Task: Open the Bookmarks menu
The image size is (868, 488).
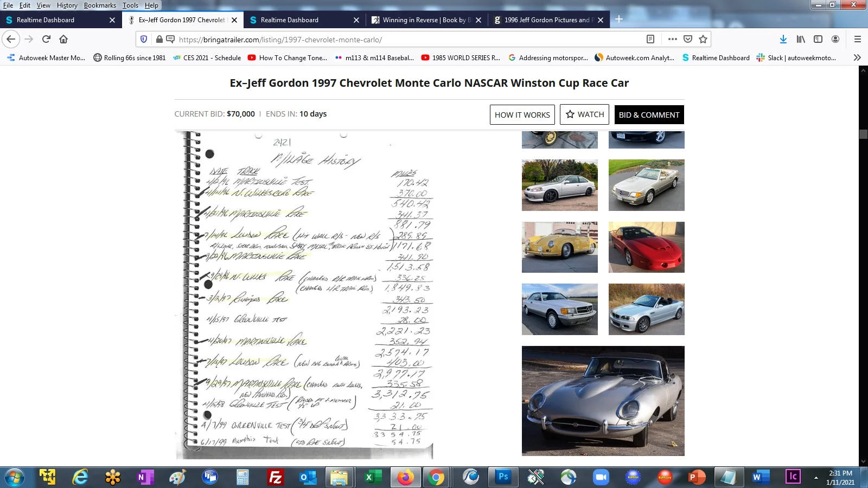Action: click(x=100, y=5)
